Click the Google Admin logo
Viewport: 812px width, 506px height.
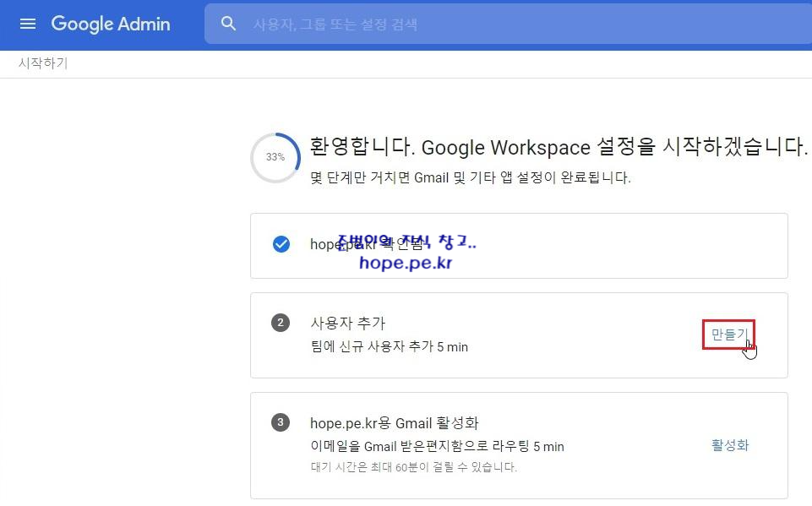pos(111,24)
